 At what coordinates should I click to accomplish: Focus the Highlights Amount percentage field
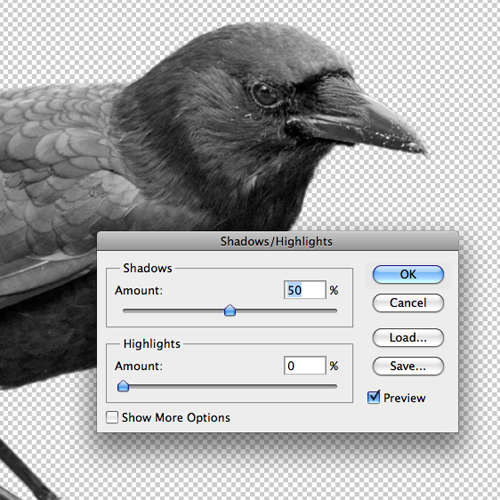[305, 366]
